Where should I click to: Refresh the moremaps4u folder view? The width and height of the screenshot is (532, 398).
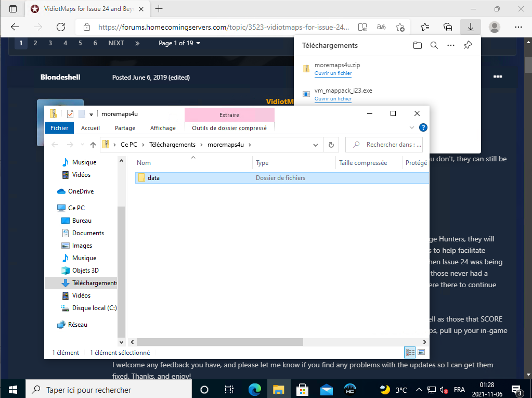point(331,145)
